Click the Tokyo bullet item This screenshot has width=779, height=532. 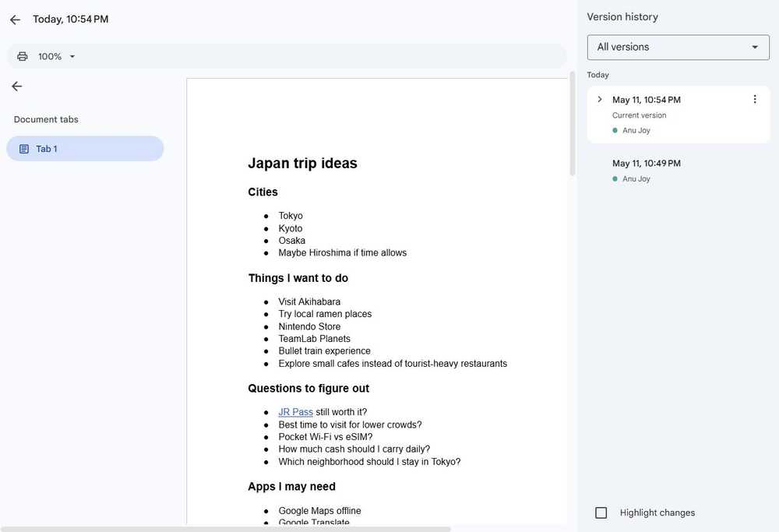pyautogui.click(x=291, y=216)
